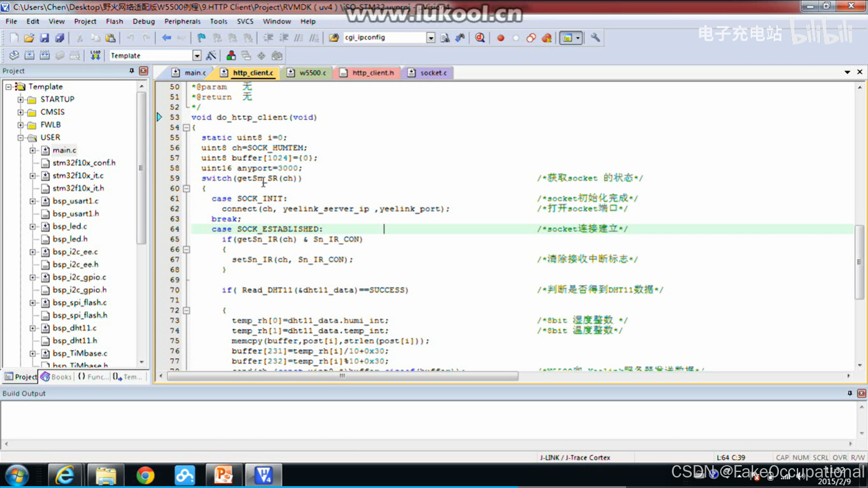The image size is (868, 488).
Task: Close the Build Output panel
Action: click(861, 393)
